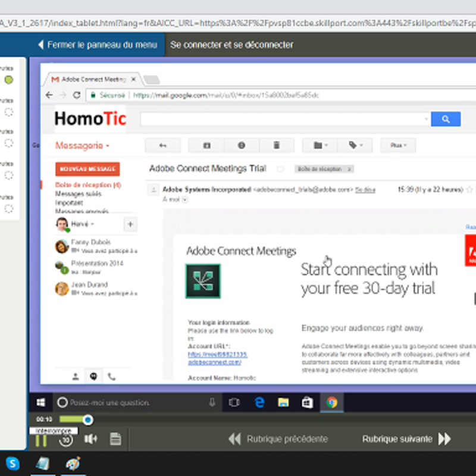This screenshot has height=476, width=476.
Task: Open the Windows Store taskbar icon
Action: [307, 403]
